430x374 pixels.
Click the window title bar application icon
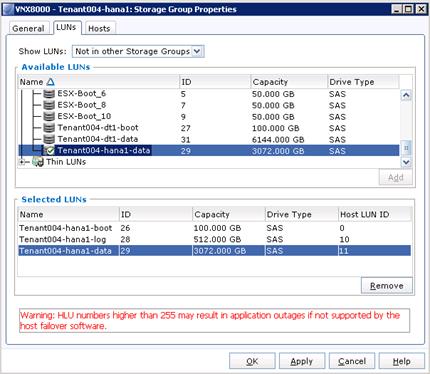pos(9,9)
